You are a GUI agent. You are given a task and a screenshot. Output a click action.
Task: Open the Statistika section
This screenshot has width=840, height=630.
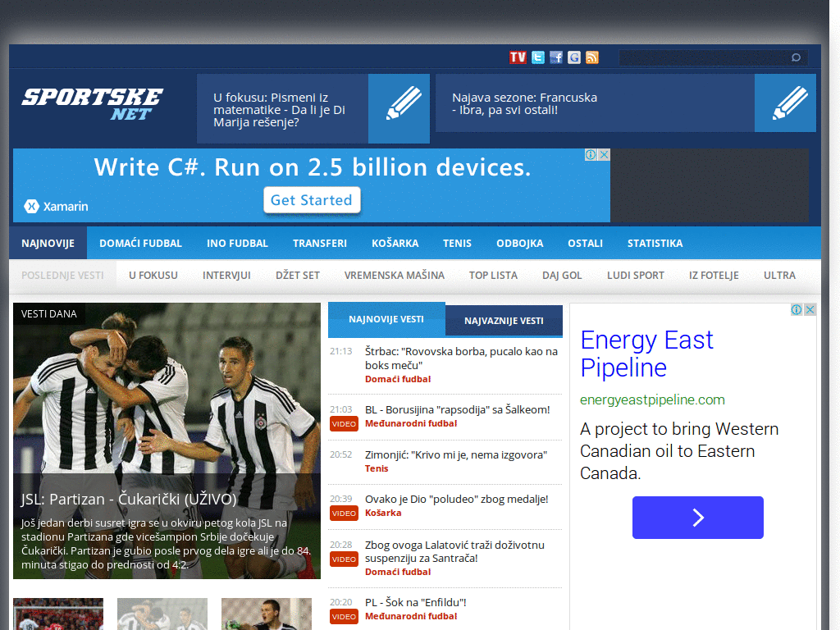tap(655, 243)
